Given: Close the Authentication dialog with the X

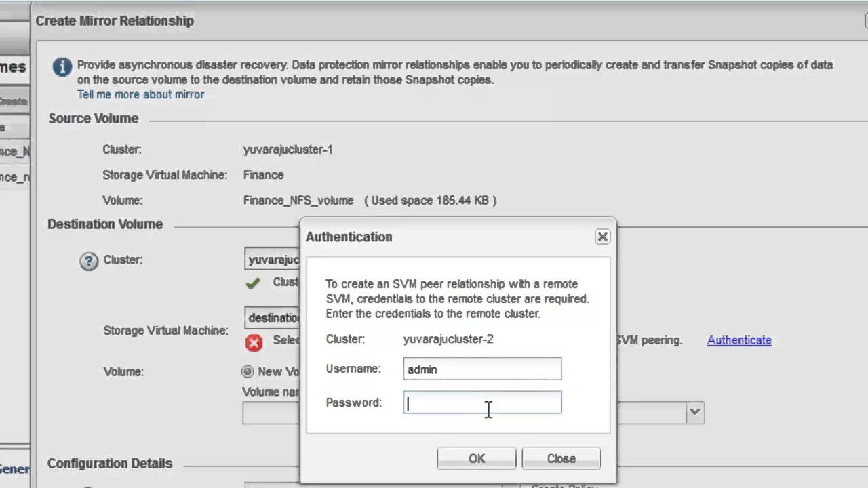Looking at the screenshot, I should 602,237.
